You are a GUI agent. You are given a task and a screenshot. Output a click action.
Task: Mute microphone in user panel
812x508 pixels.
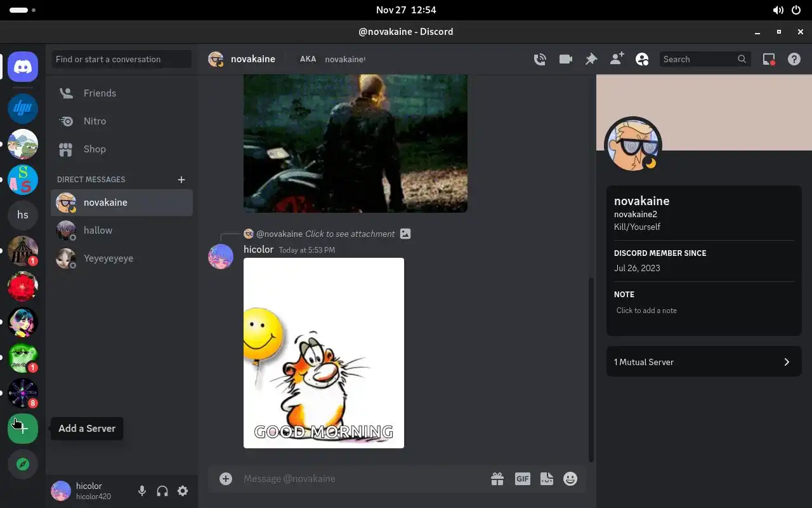142,491
